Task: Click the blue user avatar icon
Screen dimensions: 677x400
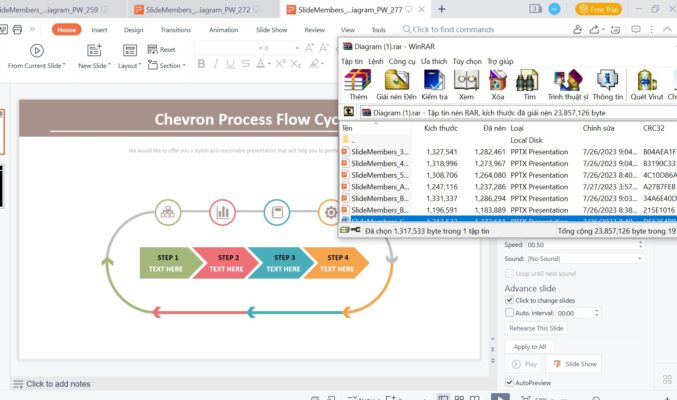Action: [554, 9]
